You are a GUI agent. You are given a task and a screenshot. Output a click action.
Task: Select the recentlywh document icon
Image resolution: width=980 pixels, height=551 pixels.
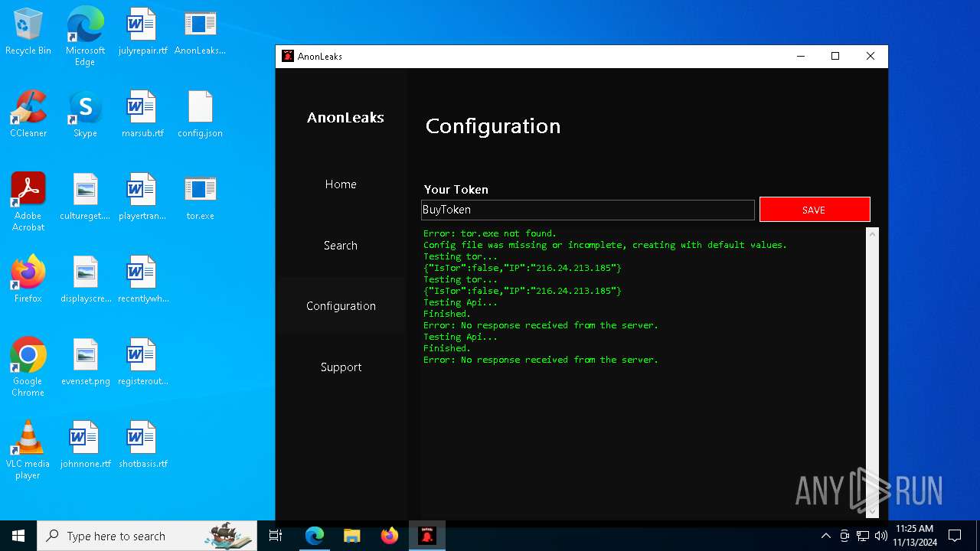(x=142, y=279)
